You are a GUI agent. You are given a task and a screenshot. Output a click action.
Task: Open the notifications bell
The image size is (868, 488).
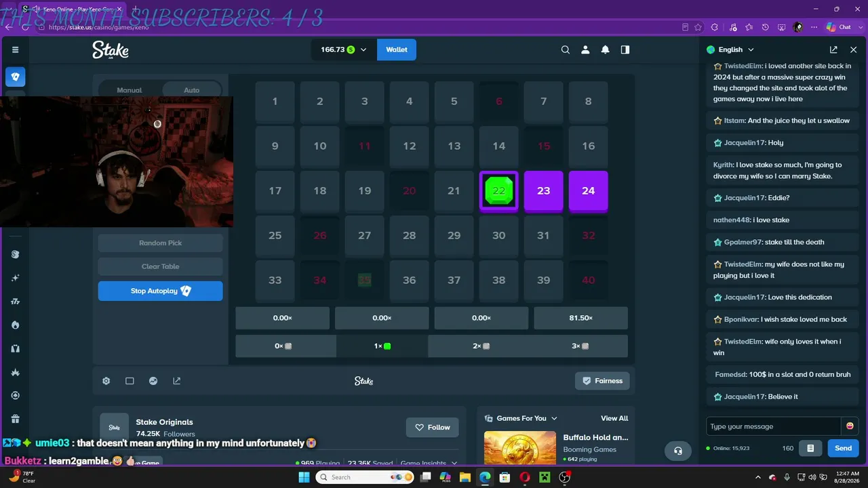pyautogui.click(x=605, y=49)
